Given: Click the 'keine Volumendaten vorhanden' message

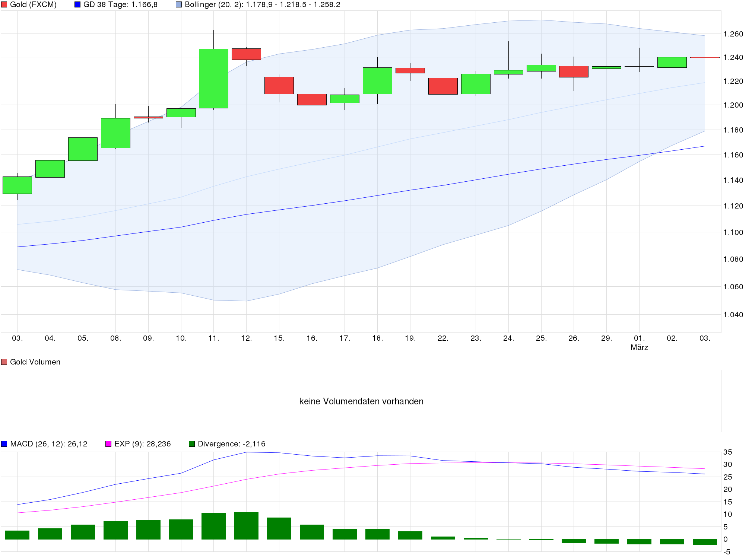Looking at the screenshot, I should (x=361, y=401).
